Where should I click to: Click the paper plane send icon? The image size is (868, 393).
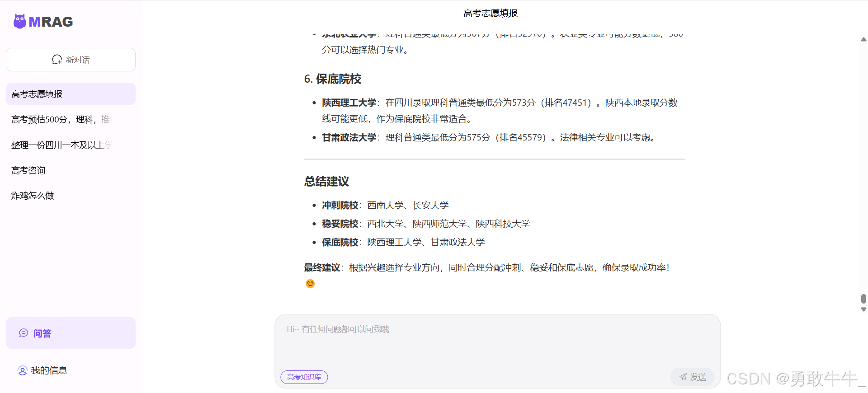tap(683, 377)
